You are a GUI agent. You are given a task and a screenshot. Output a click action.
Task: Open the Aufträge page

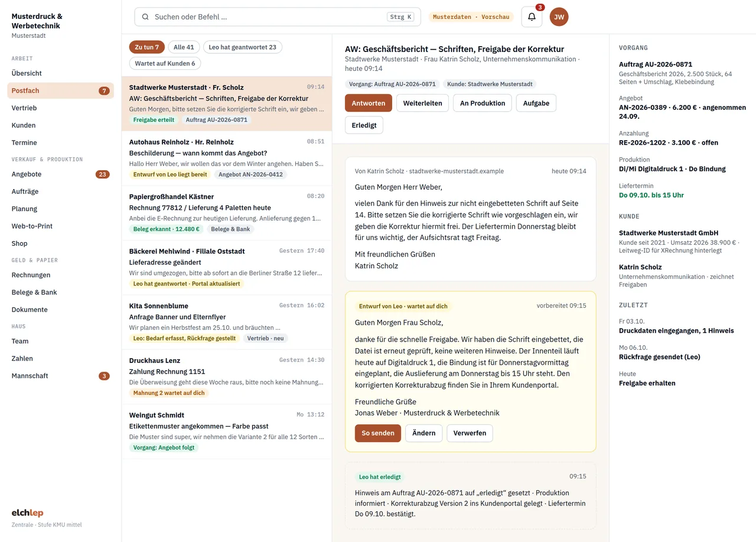60,192
